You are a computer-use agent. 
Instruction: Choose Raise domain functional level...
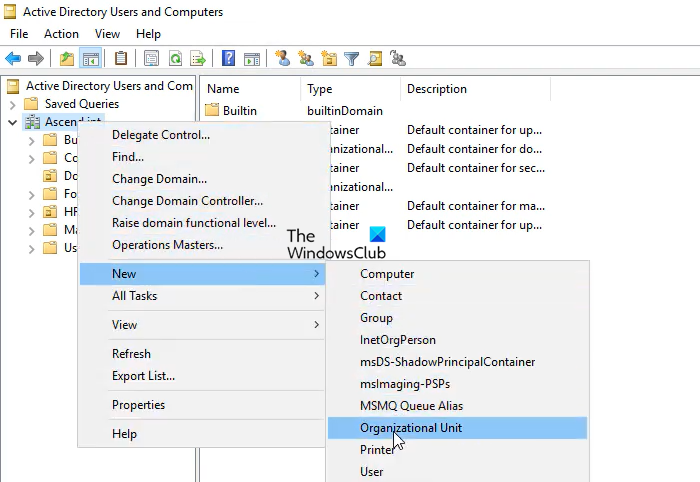click(x=202, y=223)
